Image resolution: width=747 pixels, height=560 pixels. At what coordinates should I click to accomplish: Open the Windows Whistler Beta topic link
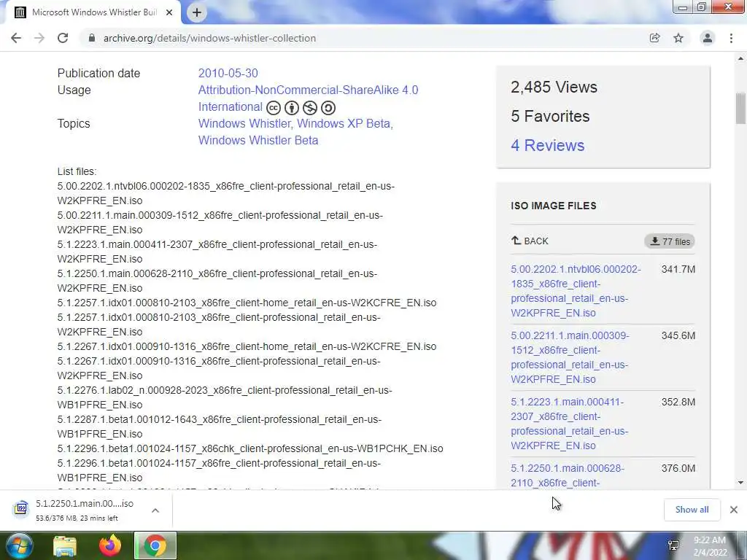click(258, 141)
